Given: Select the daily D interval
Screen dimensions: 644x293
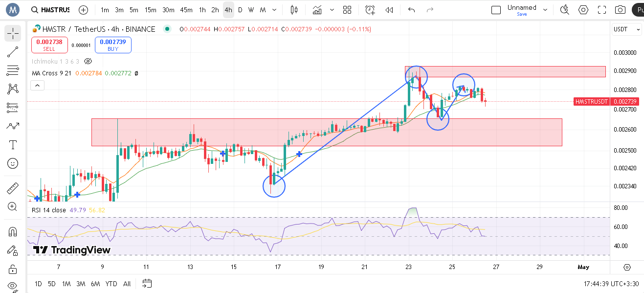Looking at the screenshot, I should pyautogui.click(x=240, y=10).
